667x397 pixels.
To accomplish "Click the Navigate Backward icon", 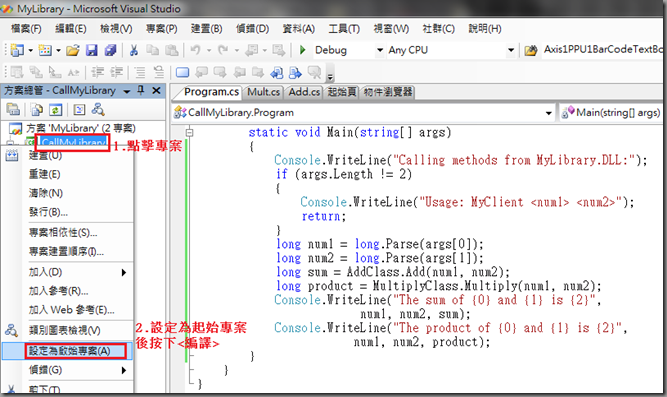I will coord(251,50).
